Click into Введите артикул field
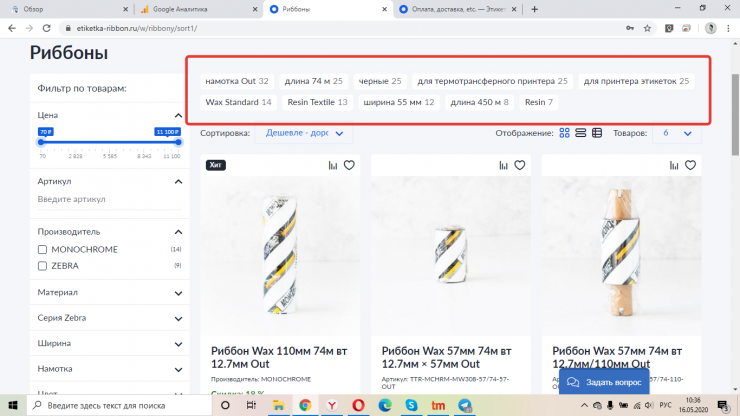 point(109,199)
